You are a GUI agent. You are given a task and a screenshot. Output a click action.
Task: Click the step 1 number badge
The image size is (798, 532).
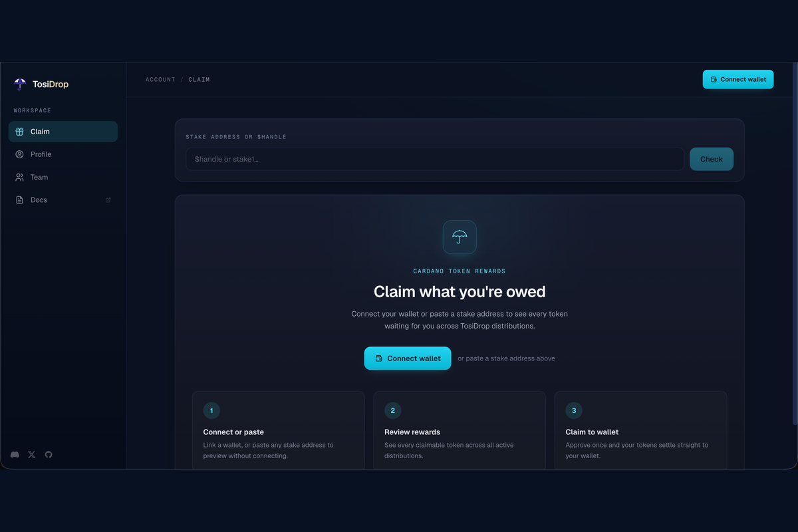[x=211, y=410]
